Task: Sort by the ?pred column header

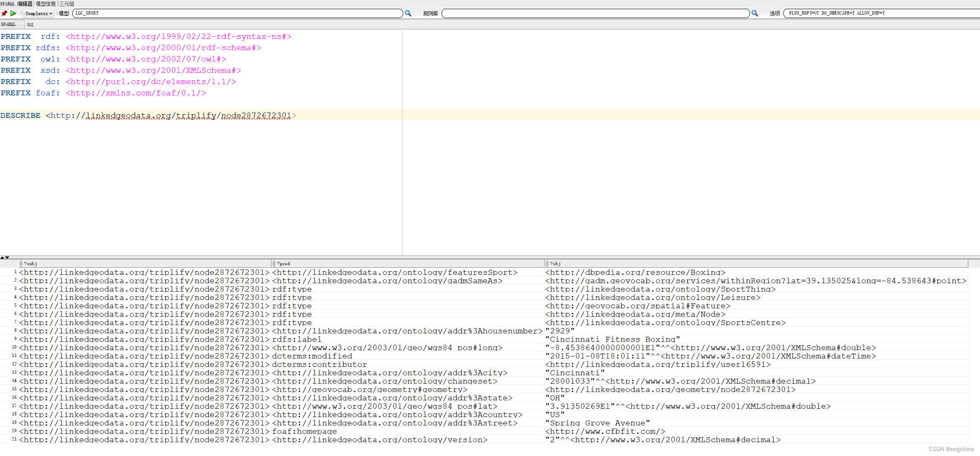Action: [x=407, y=264]
